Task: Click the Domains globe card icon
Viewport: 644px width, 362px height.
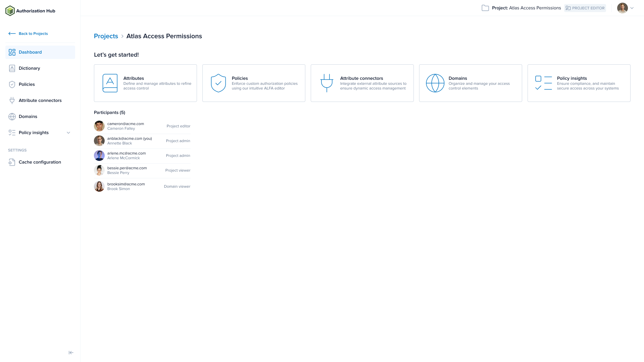Action: 435,83
